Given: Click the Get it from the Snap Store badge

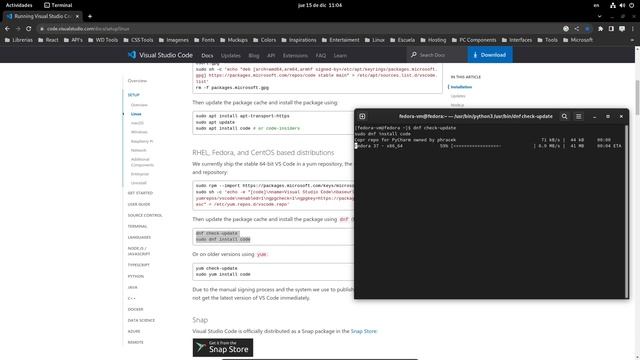Looking at the screenshot, I should [223, 348].
